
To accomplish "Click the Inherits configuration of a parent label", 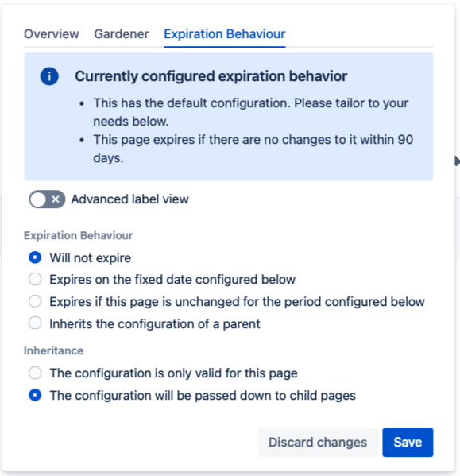I will point(155,323).
